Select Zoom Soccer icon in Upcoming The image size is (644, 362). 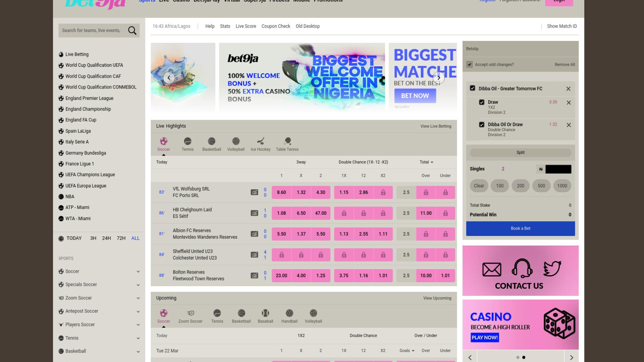[x=191, y=313]
